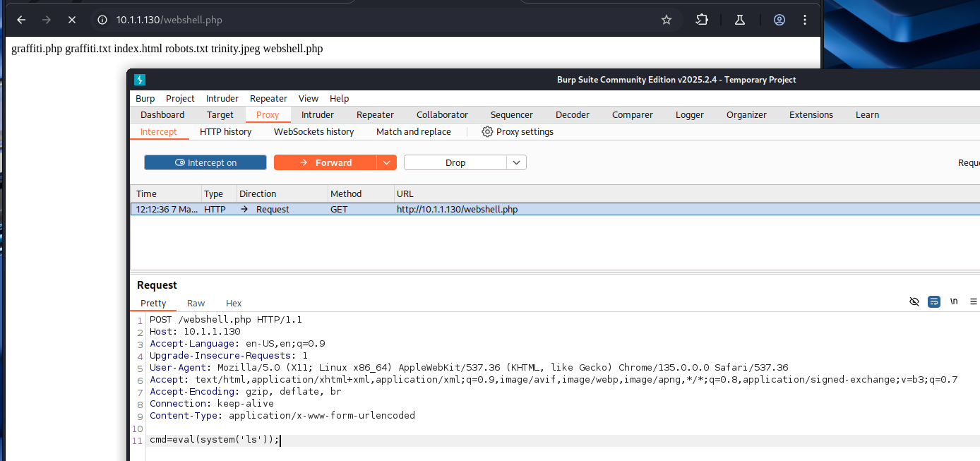Click the Burp Suite logo icon
This screenshot has height=461, width=980.
coord(140,80)
